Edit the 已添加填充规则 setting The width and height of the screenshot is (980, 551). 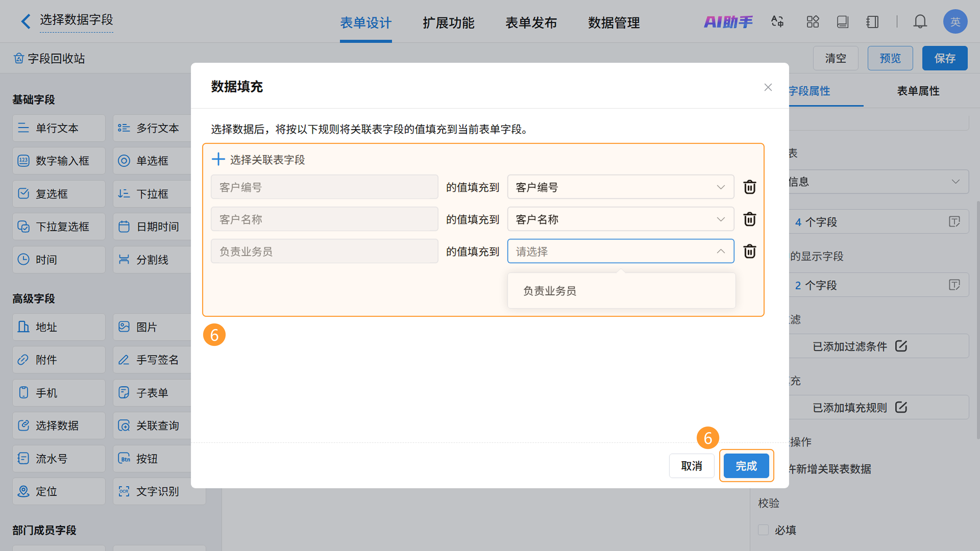click(901, 407)
